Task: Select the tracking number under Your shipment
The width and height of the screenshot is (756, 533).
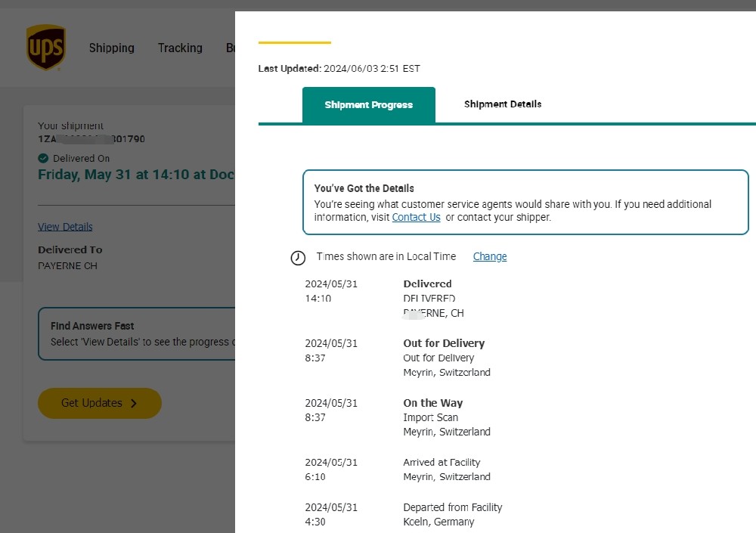Action: point(91,139)
